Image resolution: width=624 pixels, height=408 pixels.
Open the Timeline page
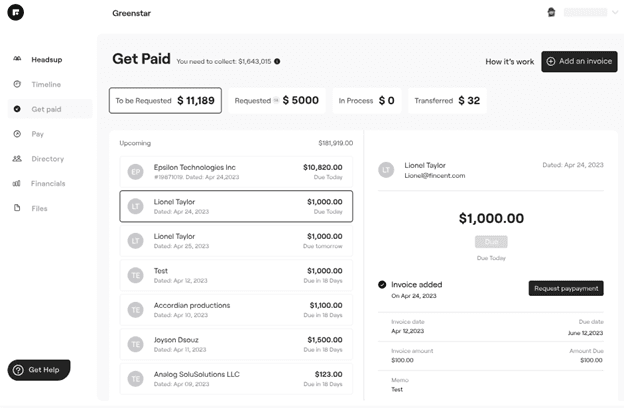tap(46, 84)
